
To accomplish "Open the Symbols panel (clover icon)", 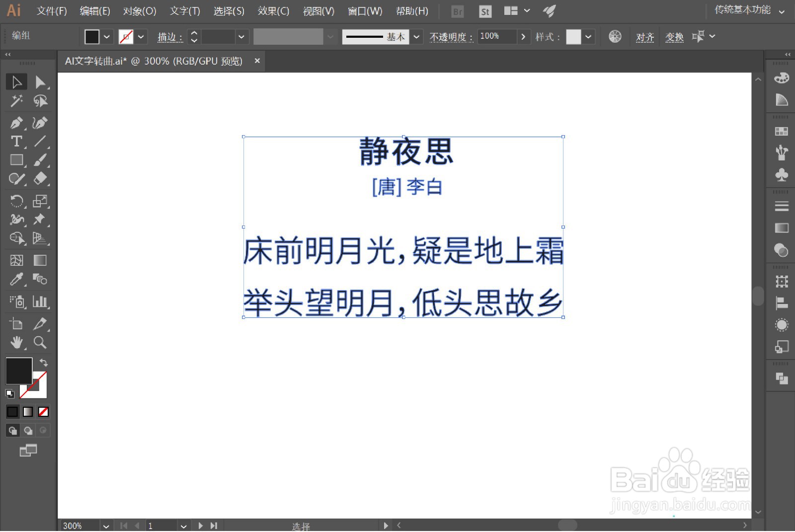I will [x=780, y=174].
